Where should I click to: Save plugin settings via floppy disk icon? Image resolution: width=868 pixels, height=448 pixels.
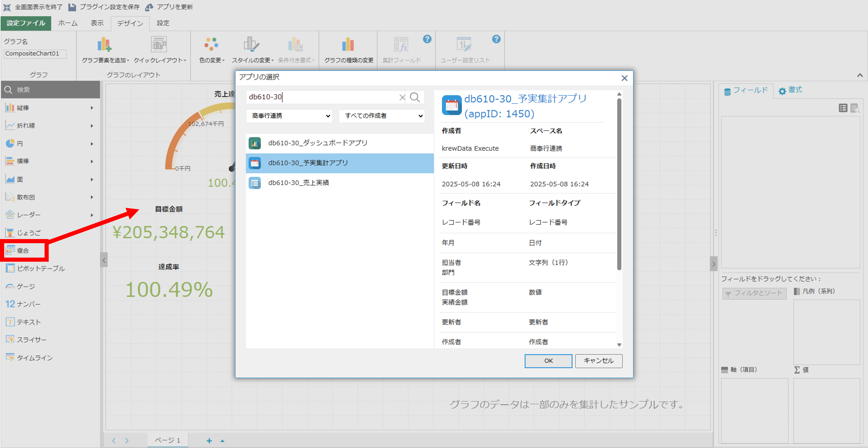click(x=72, y=7)
